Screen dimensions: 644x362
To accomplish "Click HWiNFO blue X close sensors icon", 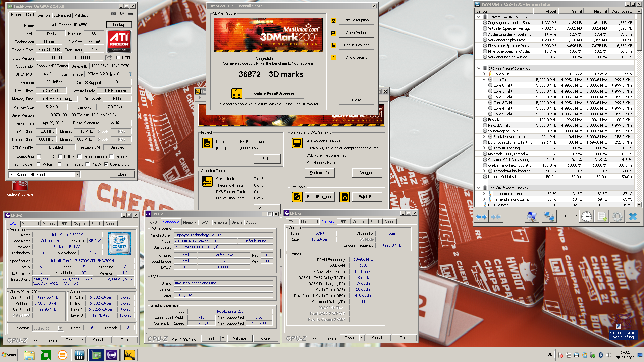I will [633, 217].
